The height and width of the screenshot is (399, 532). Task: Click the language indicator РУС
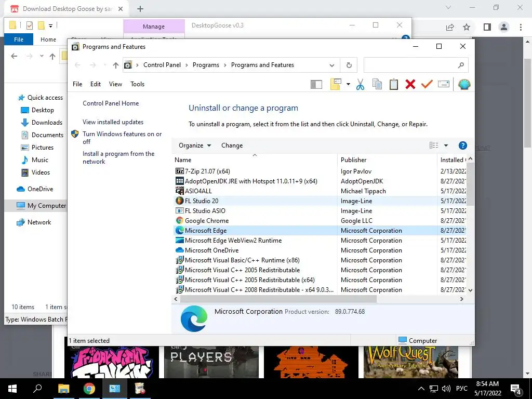(x=461, y=389)
